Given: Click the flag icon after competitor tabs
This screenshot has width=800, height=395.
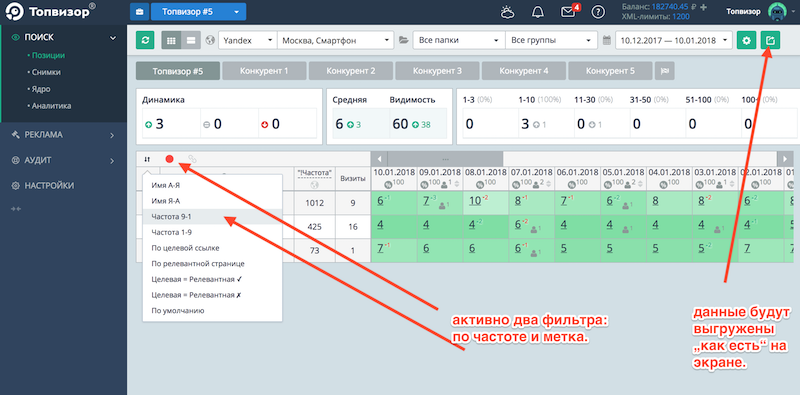Looking at the screenshot, I should coord(664,71).
